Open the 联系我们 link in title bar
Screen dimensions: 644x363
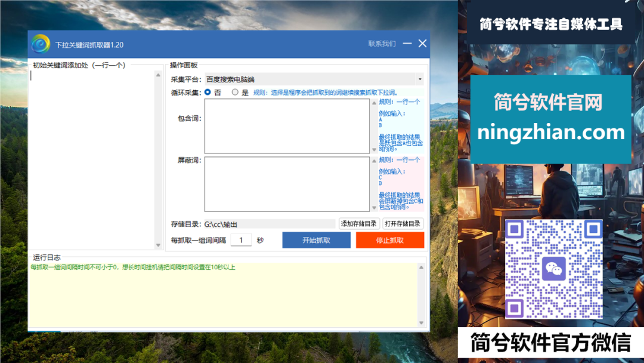[382, 44]
